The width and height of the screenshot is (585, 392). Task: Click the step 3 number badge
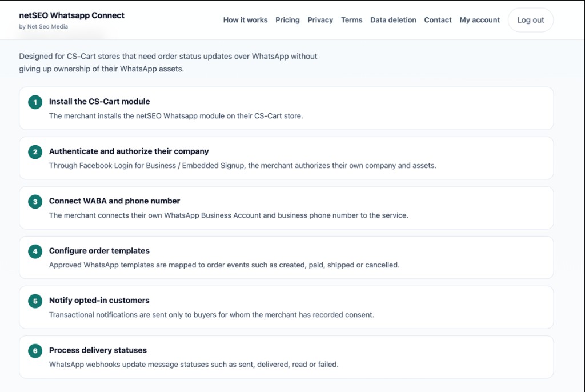[35, 202]
